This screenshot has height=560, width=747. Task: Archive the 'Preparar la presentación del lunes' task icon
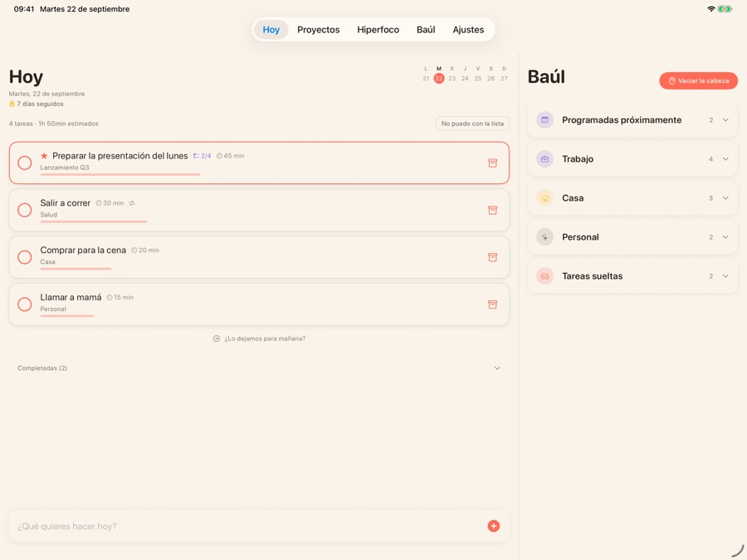[492, 163]
